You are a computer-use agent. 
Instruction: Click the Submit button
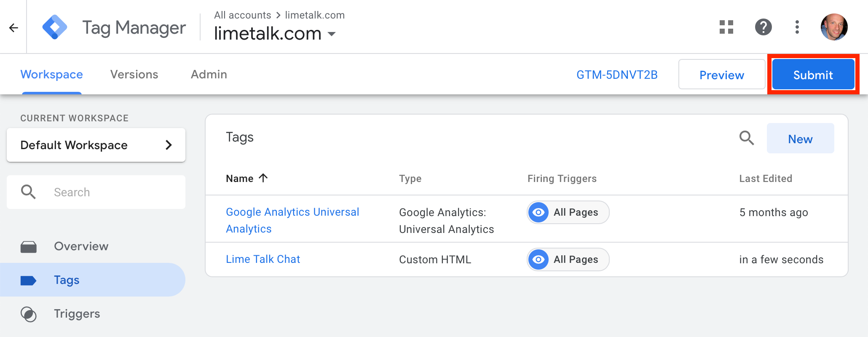pos(813,75)
